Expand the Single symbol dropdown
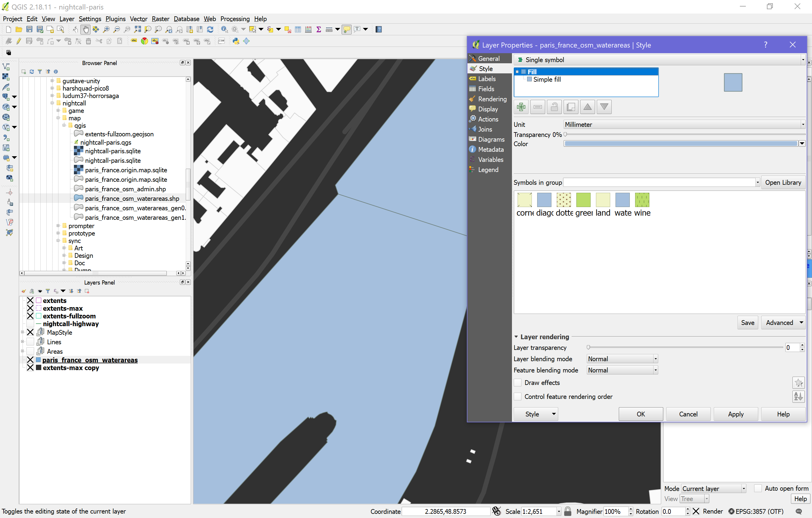This screenshot has height=518, width=812. [800, 59]
